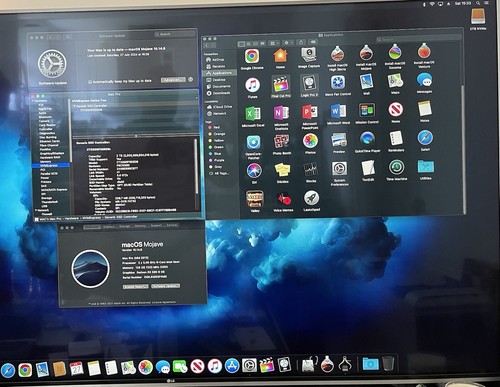This screenshot has width=500, height=387.
Task: Click the Finder share button
Action: pos(301,42)
